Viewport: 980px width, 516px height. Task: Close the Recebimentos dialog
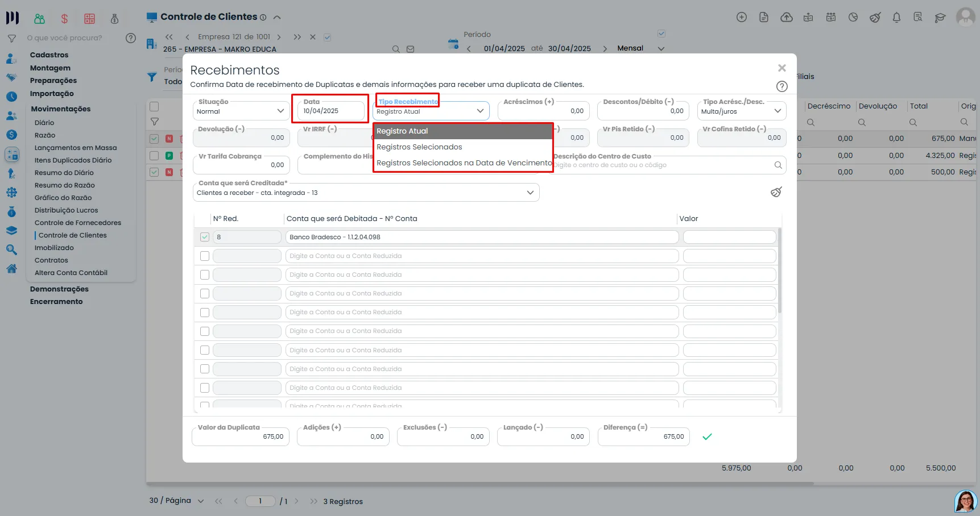tap(782, 68)
